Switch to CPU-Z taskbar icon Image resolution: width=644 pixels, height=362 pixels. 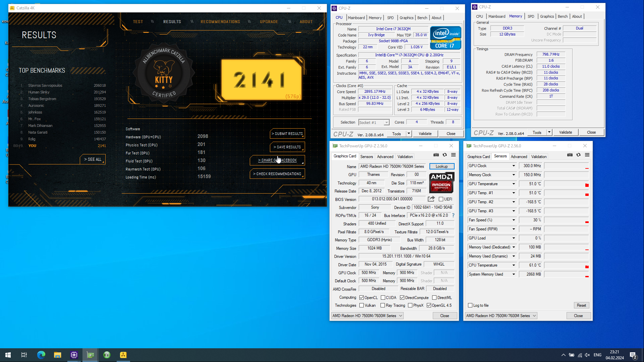[x=74, y=355]
